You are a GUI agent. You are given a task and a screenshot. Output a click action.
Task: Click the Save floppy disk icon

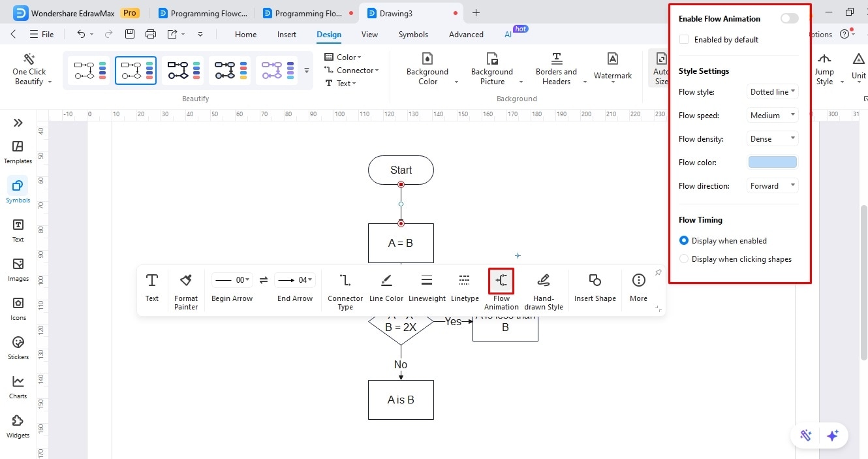click(130, 35)
